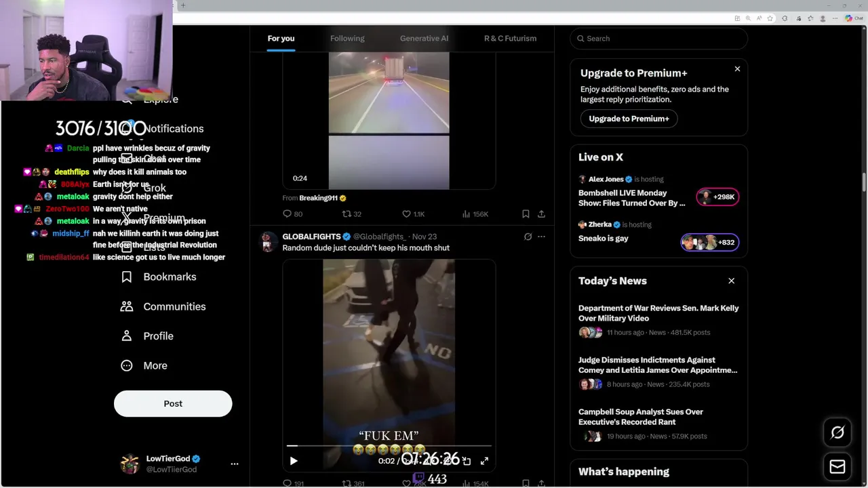Screen dimensions: 868x488
Task: Open browser split screen icon
Action: (737, 18)
